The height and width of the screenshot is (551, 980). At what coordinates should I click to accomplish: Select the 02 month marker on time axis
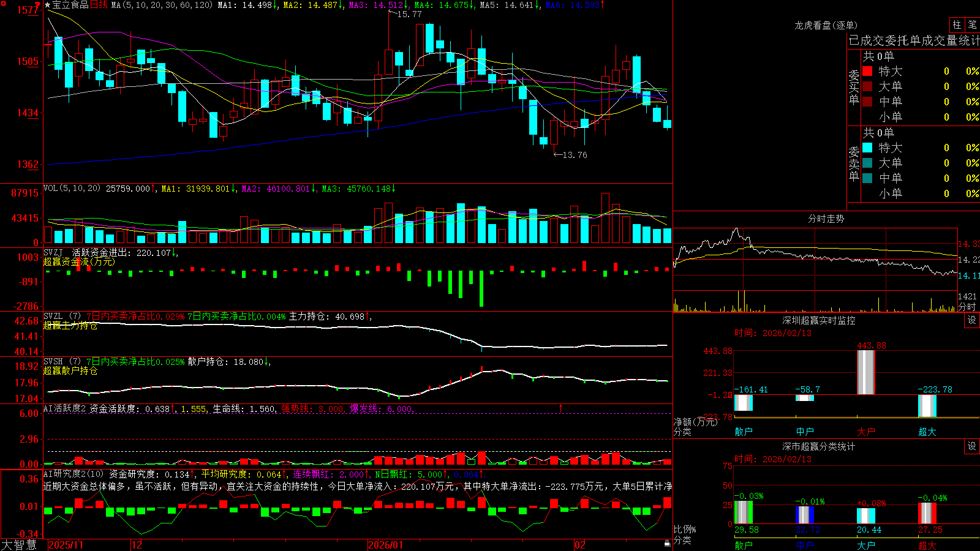580,545
